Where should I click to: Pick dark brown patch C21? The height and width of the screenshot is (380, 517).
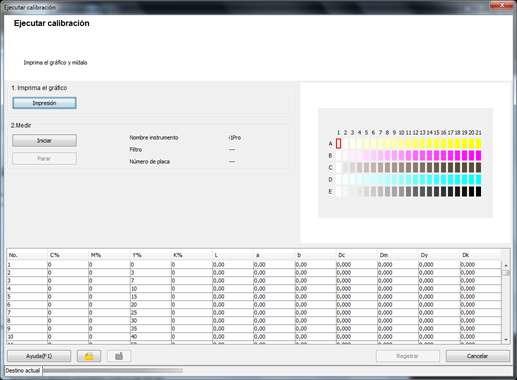pos(478,167)
